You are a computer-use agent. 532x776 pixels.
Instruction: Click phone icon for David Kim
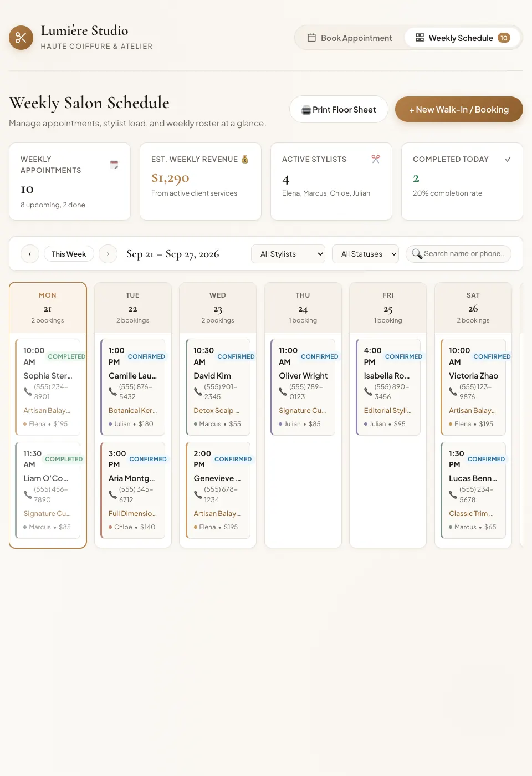point(198,391)
